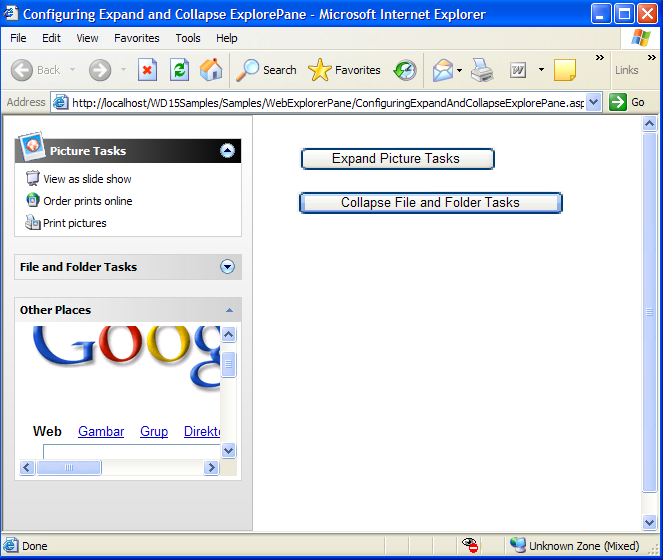Collapse the Other Places pane

pyautogui.click(x=229, y=311)
